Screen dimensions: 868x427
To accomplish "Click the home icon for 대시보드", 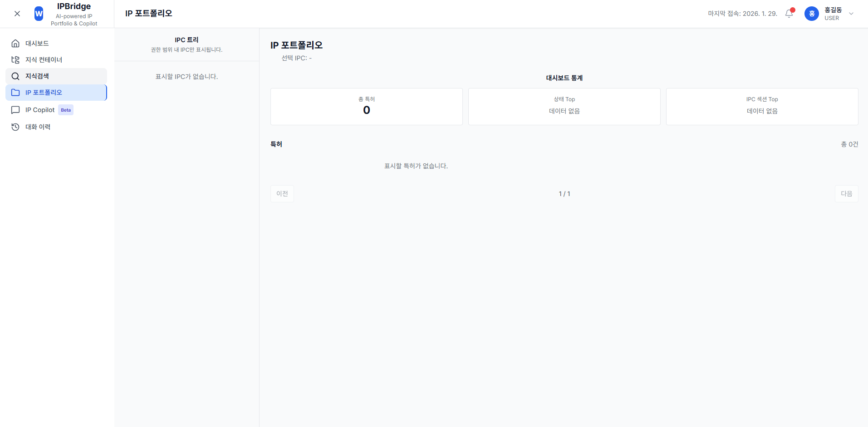I will (x=15, y=44).
